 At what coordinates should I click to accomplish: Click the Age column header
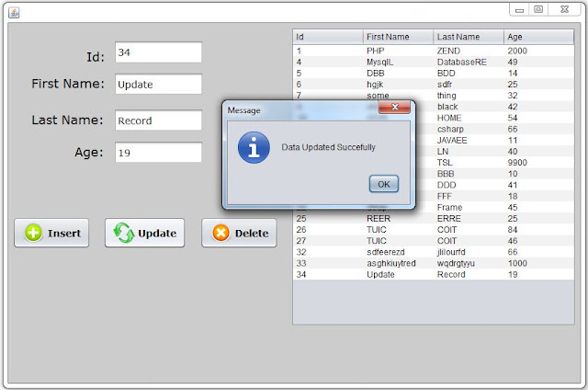pyautogui.click(x=539, y=37)
